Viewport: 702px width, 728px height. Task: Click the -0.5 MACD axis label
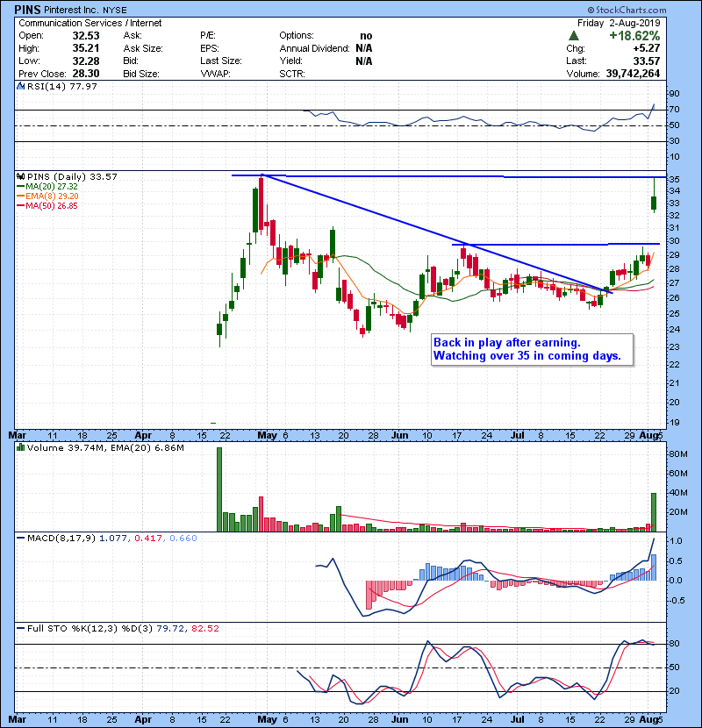[x=677, y=600]
